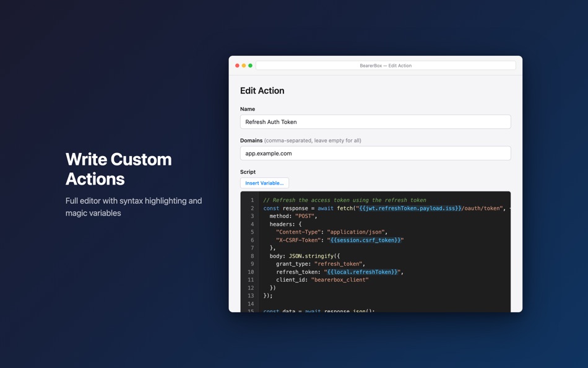
Task: Click the grant_type refresh_token value
Action: coord(339,263)
